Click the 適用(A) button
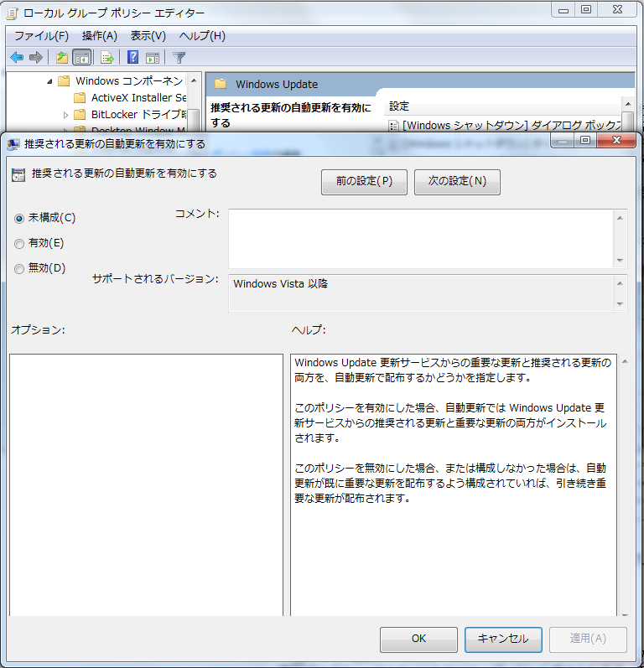644x668 pixels. click(x=588, y=639)
